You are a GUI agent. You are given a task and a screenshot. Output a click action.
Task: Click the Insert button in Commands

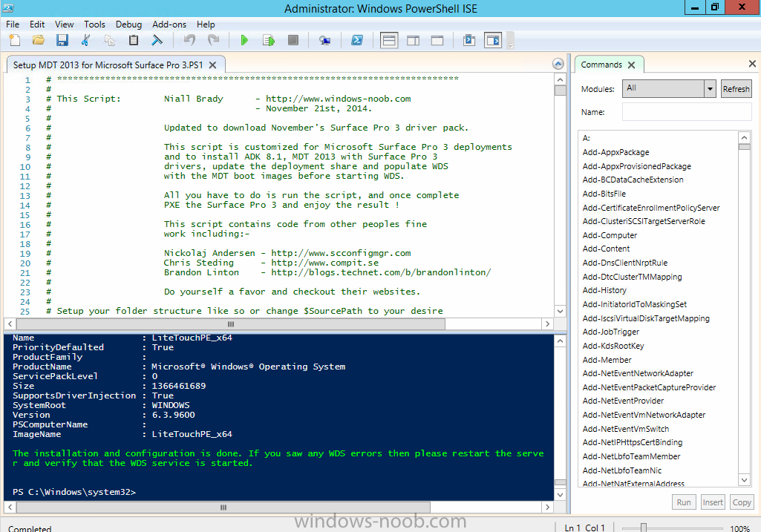point(713,502)
